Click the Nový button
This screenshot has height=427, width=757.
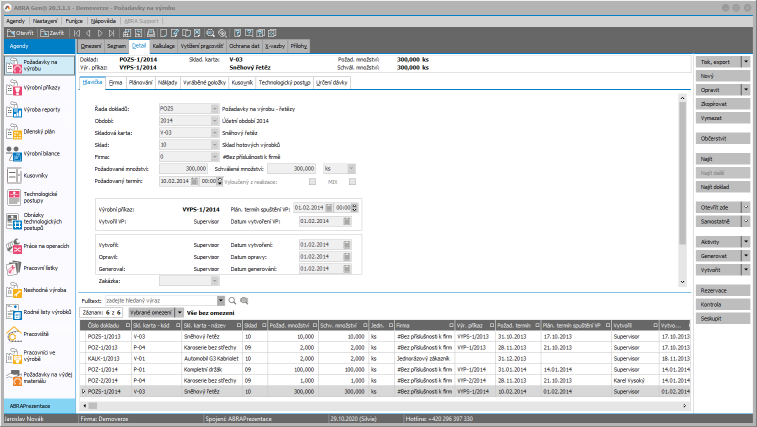pos(723,76)
